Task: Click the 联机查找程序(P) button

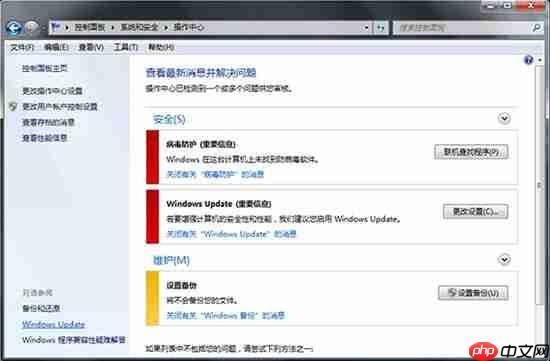Action: coord(471,152)
